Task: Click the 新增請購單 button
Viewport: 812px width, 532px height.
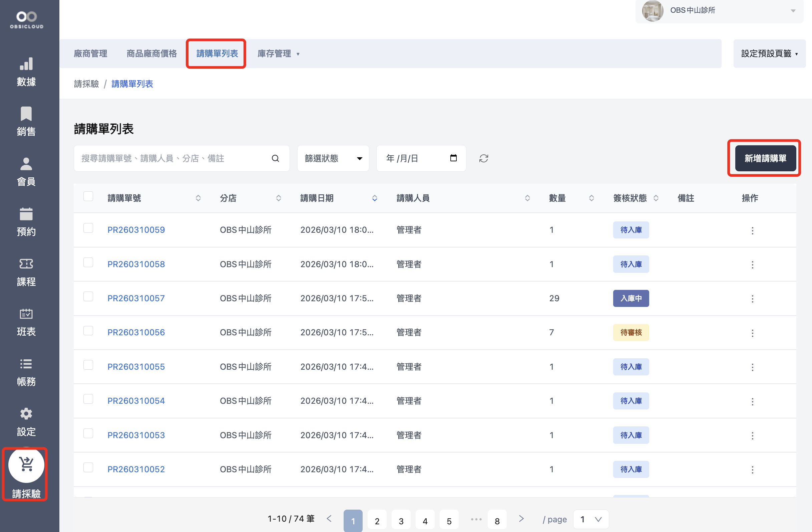Action: pyautogui.click(x=765, y=158)
